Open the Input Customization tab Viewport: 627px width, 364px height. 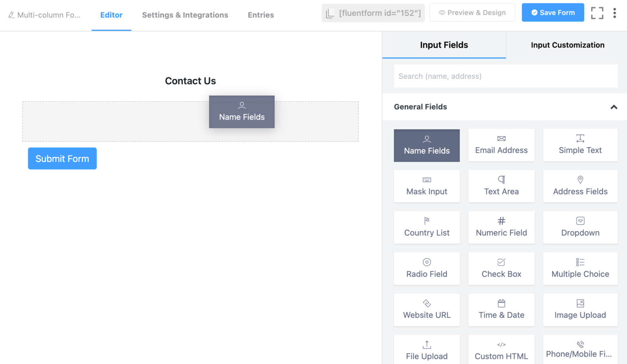point(567,45)
